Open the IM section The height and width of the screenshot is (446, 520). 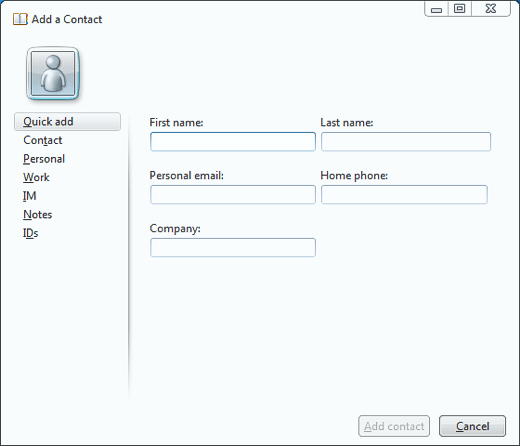30,196
